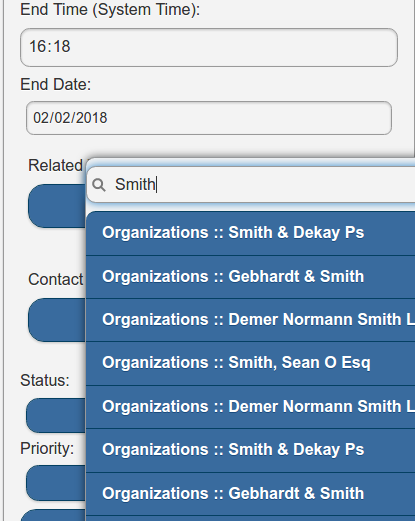Pick the last Gebhardt & Smith result
Screen dimensions: 415x521
click(250, 494)
